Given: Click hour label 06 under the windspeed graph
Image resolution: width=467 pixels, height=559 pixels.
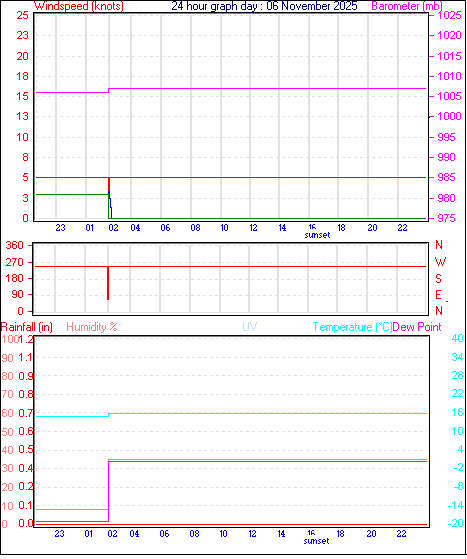Looking at the screenshot, I should tap(165, 227).
